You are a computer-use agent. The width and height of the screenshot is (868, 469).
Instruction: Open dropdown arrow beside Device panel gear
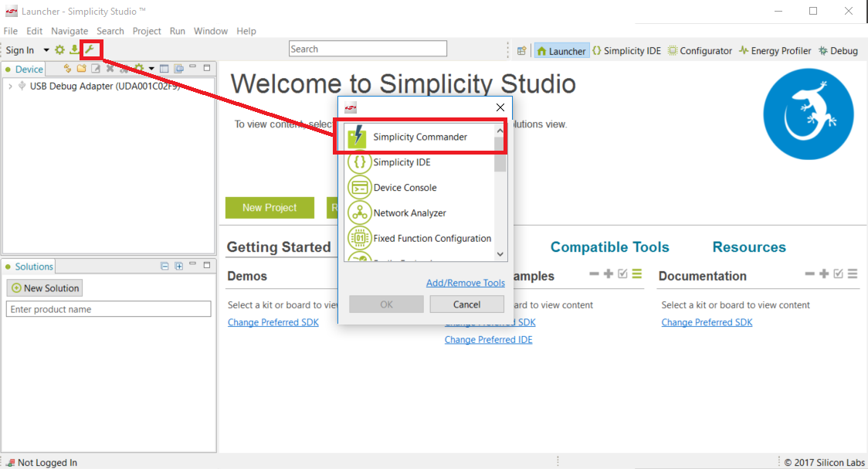tap(151, 69)
